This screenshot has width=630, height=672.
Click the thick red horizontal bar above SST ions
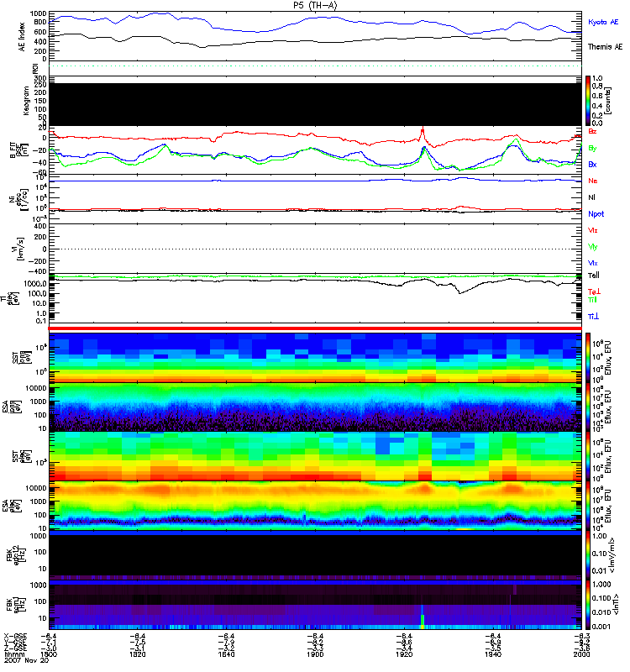click(315, 328)
